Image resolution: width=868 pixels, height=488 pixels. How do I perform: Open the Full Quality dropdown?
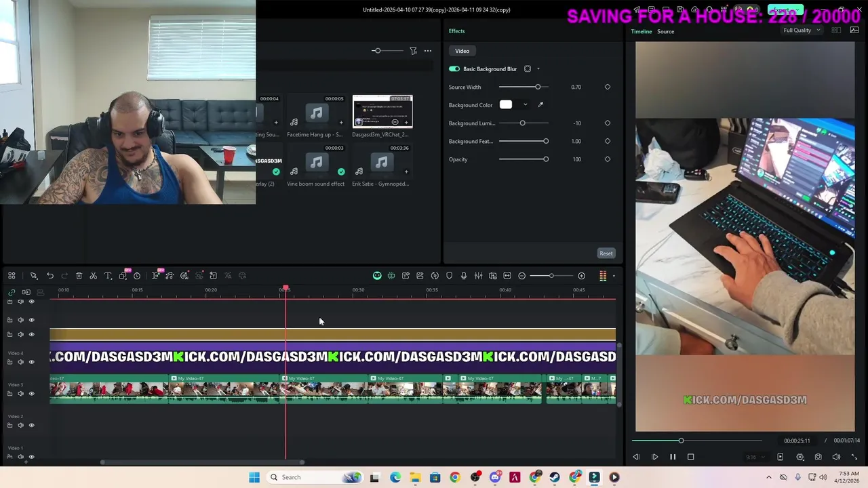tap(802, 30)
